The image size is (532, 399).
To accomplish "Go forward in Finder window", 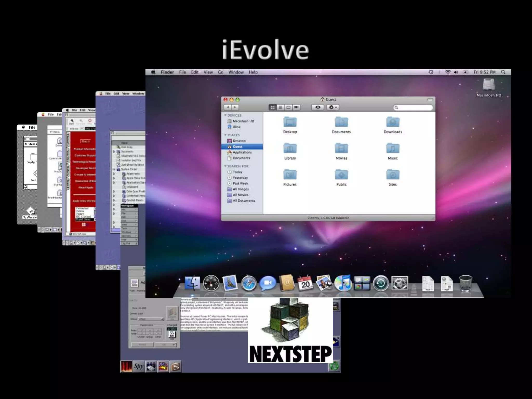I will (235, 107).
